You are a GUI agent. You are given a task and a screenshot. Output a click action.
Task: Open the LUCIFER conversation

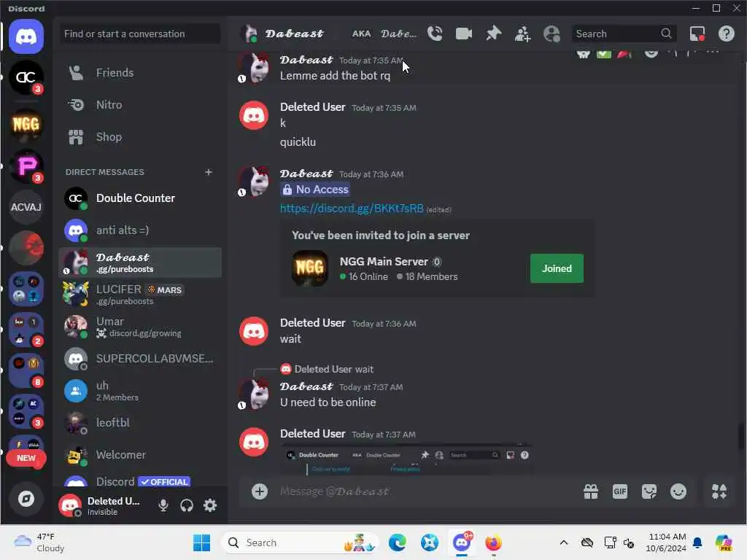(x=140, y=295)
